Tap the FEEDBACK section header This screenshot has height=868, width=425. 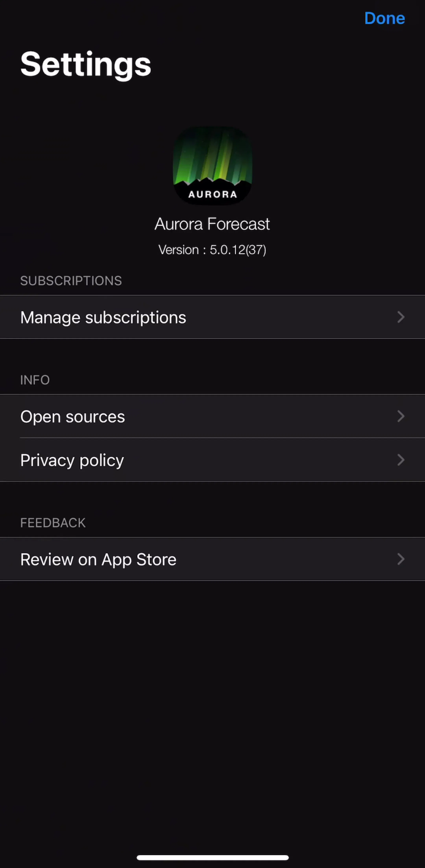coord(53,523)
